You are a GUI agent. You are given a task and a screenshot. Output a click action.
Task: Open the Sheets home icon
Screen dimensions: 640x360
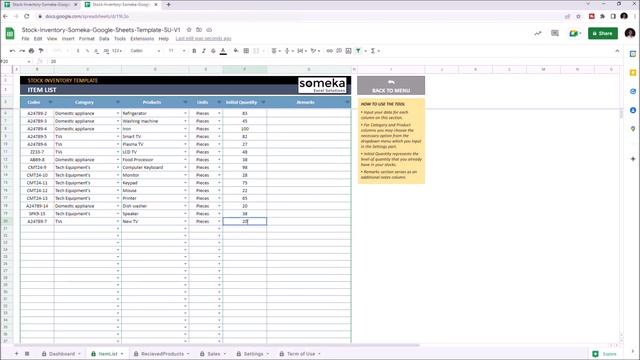coord(10,33)
